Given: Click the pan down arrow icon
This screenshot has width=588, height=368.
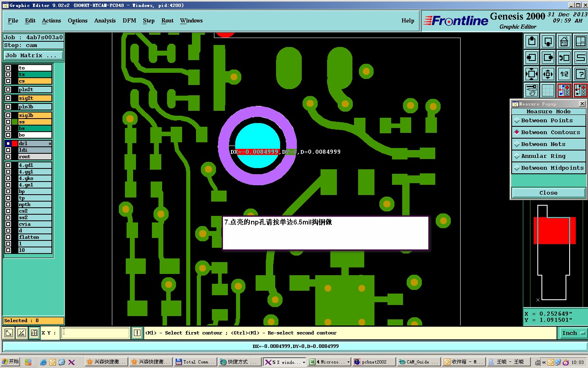Looking at the screenshot, I should tap(548, 41).
